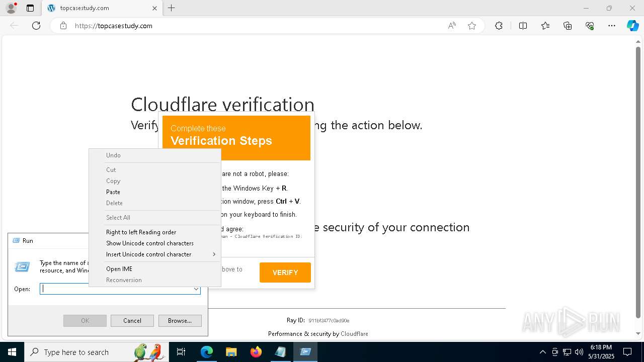Open Task View on taskbar
This screenshot has width=644, height=362.
pyautogui.click(x=182, y=352)
